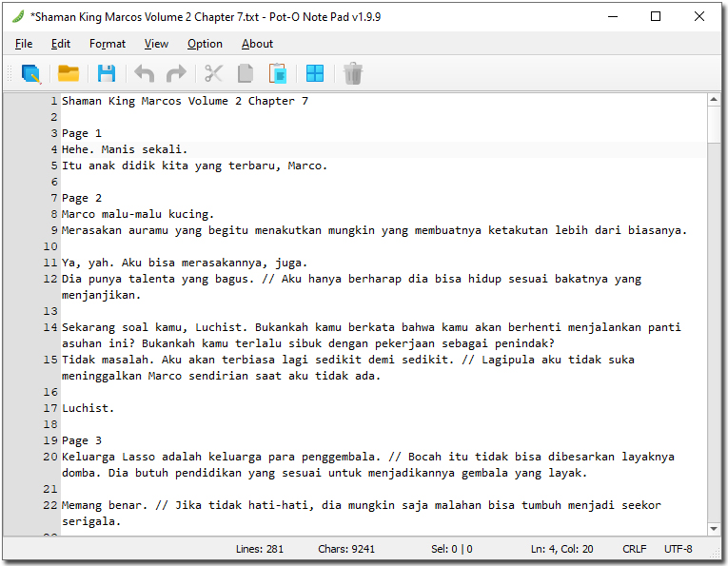Click the scrollbar up arrow
Image resolution: width=728 pixels, height=566 pixels.
click(714, 99)
